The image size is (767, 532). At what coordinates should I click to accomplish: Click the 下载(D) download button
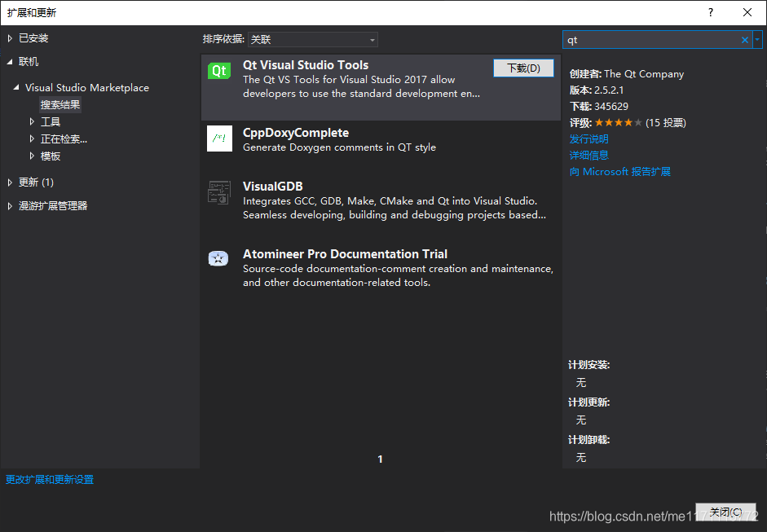523,68
